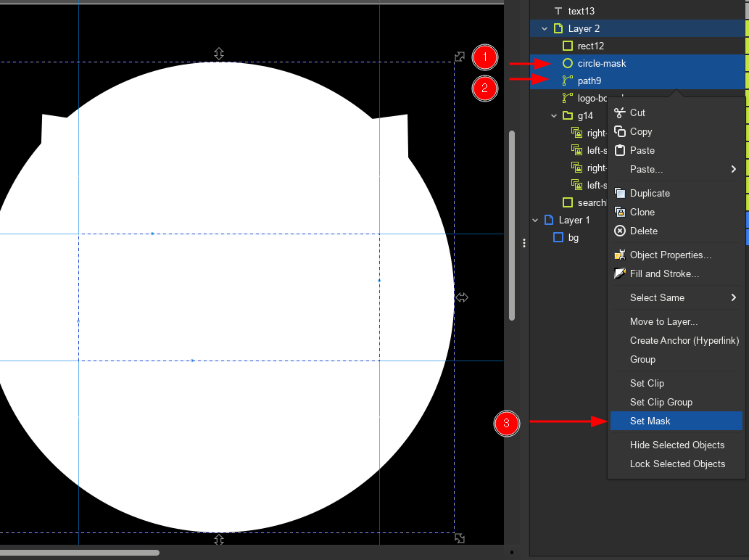Click the rectangle icon beside search item

coord(568,202)
